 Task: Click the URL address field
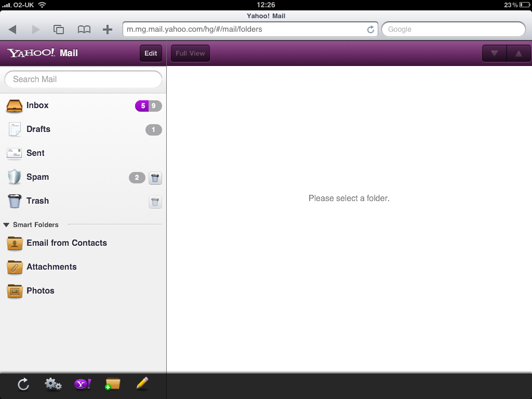[250, 29]
